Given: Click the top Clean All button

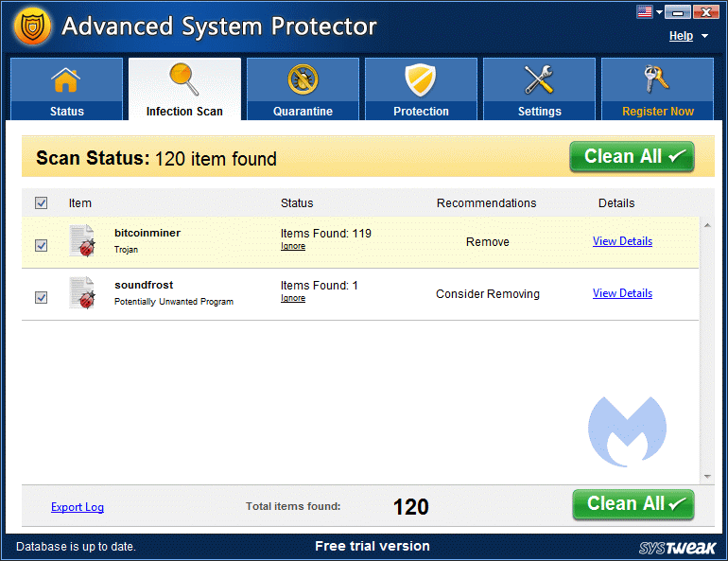Looking at the screenshot, I should [x=632, y=156].
